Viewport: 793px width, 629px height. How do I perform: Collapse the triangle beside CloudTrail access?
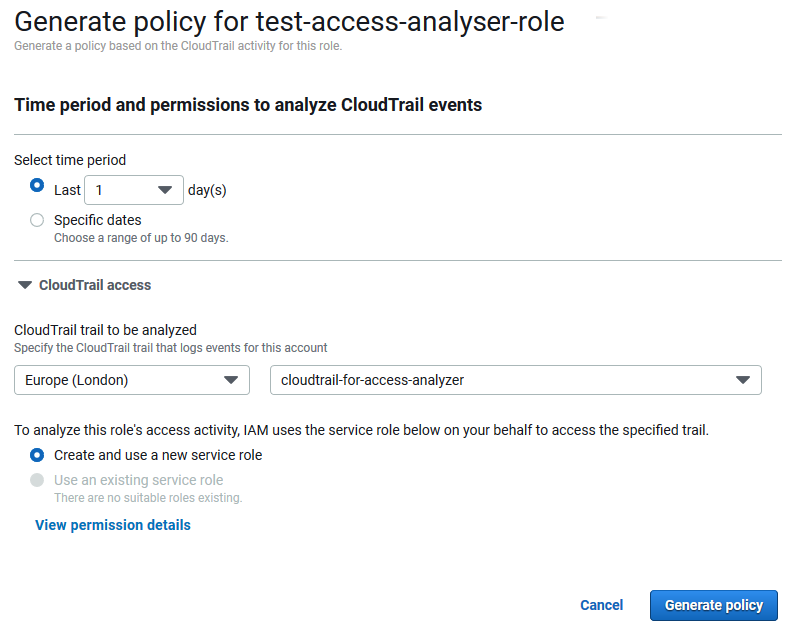pyautogui.click(x=25, y=285)
